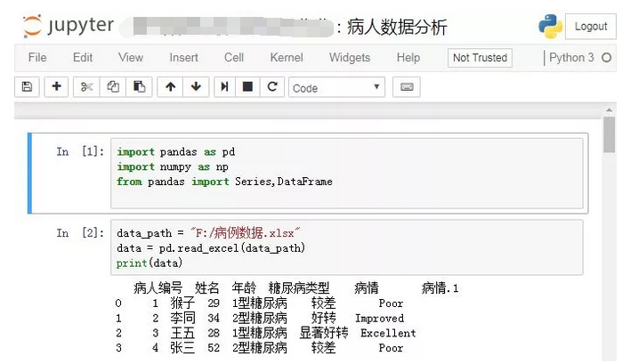This screenshot has width=622, height=364.
Task: Open the View menu
Action: [131, 58]
